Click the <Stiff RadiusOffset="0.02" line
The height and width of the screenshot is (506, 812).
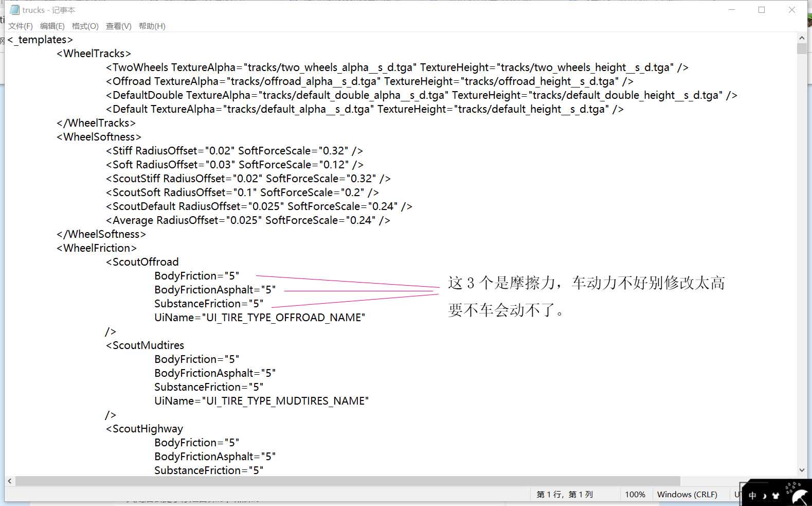(x=234, y=151)
